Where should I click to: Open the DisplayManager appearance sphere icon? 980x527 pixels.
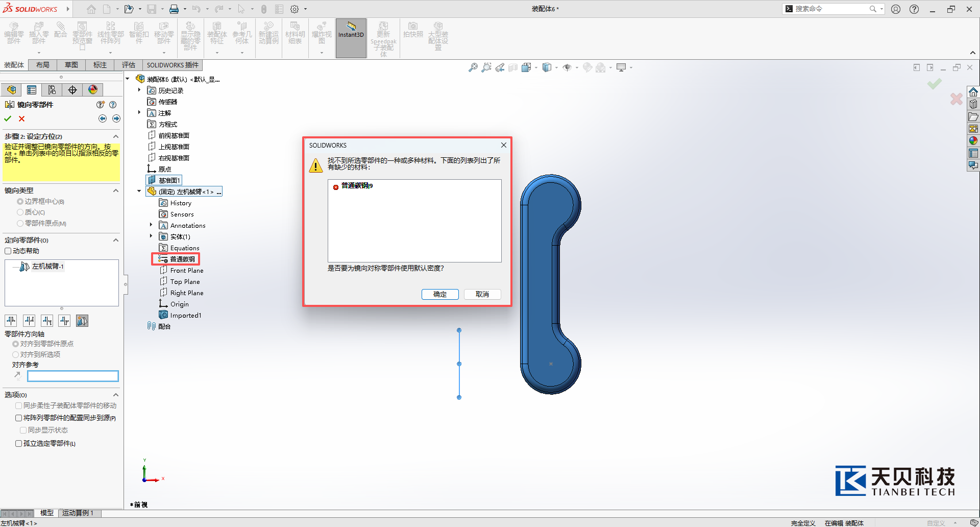pos(93,90)
